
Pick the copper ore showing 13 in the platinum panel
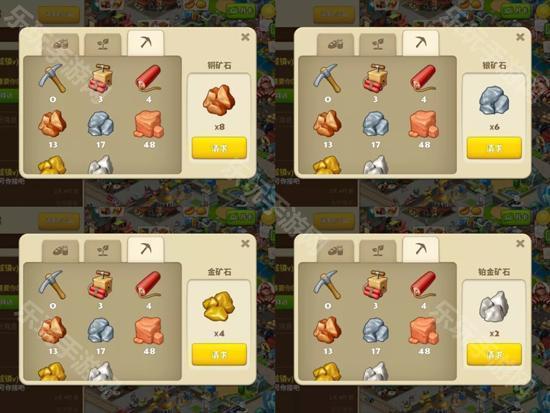327,330
